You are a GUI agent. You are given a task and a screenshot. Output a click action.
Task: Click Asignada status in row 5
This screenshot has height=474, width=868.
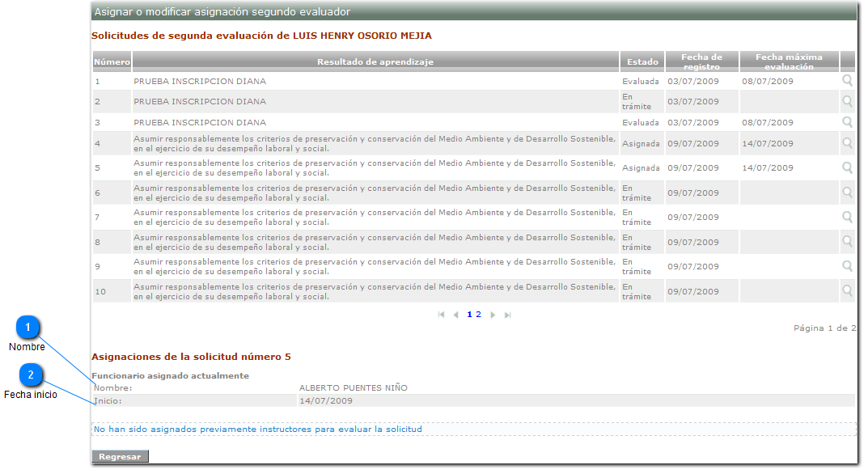641,167
